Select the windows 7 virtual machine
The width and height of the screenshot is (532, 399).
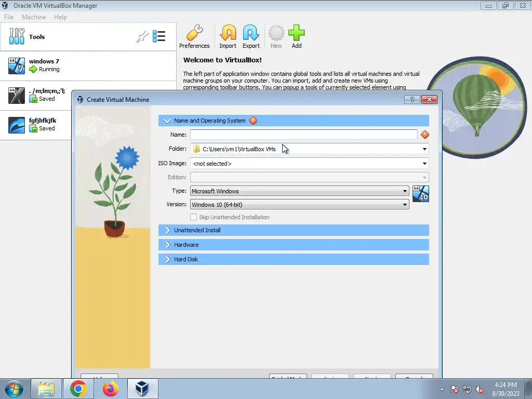coord(88,66)
